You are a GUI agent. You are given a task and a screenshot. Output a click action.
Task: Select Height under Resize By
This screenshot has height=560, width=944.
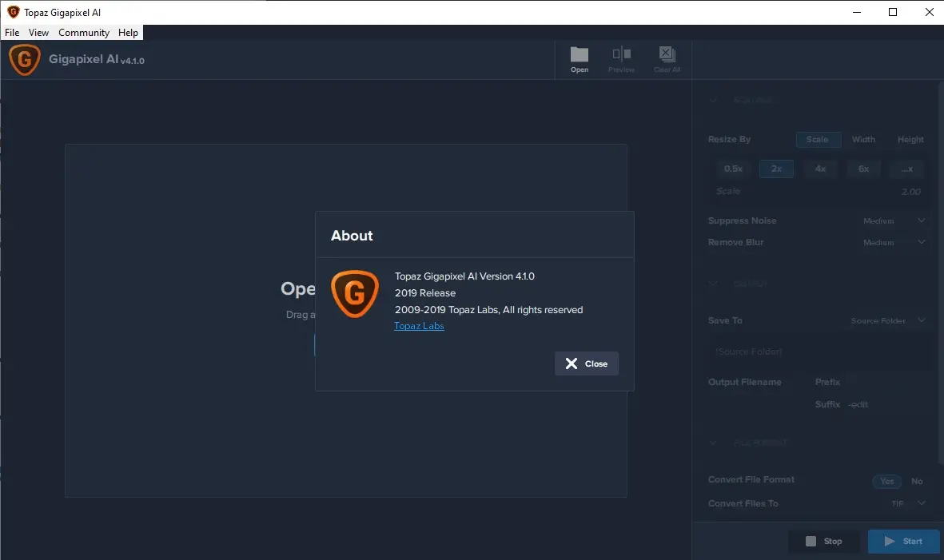[910, 140]
